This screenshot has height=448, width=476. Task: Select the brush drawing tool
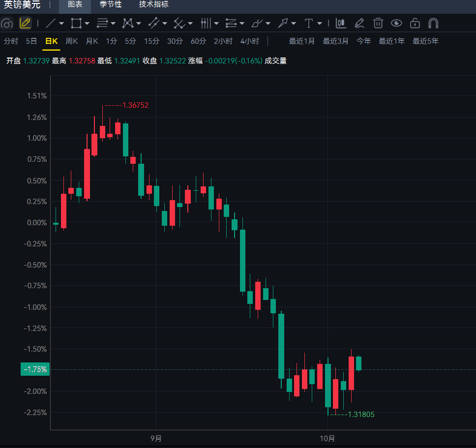(x=257, y=24)
